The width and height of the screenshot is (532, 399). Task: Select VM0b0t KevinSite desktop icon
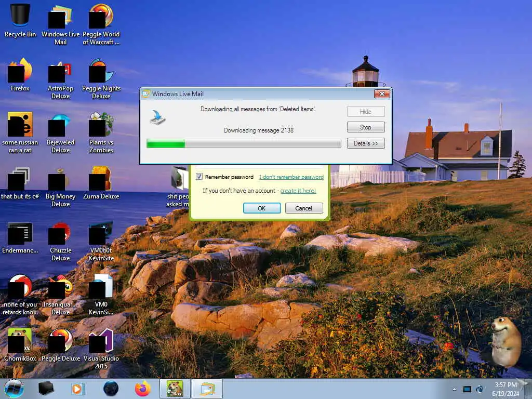coord(101,240)
